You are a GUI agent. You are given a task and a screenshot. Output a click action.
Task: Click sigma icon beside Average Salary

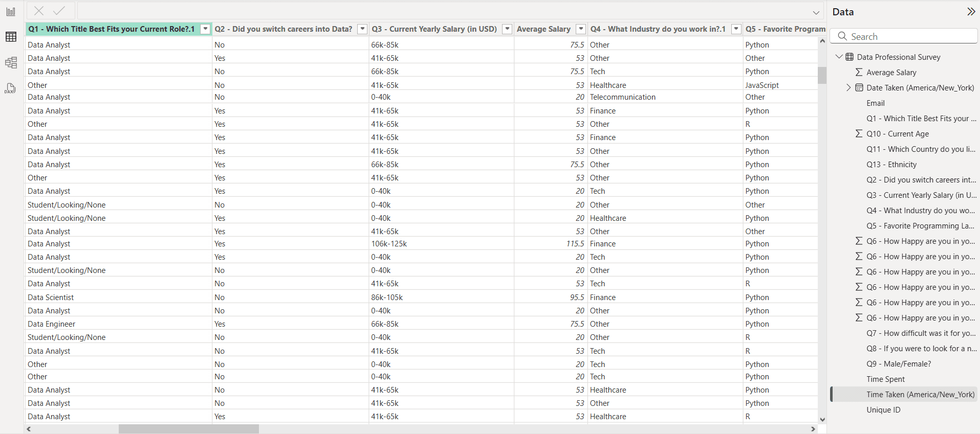[859, 72]
